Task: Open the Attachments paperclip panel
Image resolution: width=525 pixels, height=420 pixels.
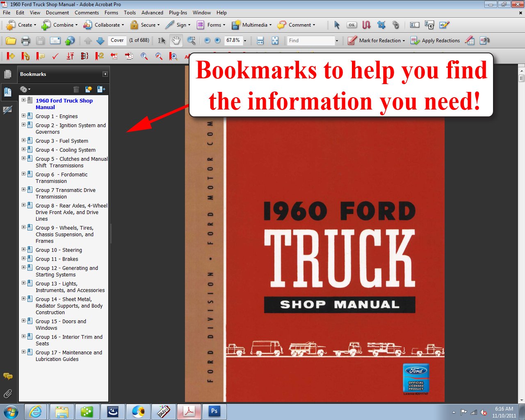Action: [x=7, y=394]
